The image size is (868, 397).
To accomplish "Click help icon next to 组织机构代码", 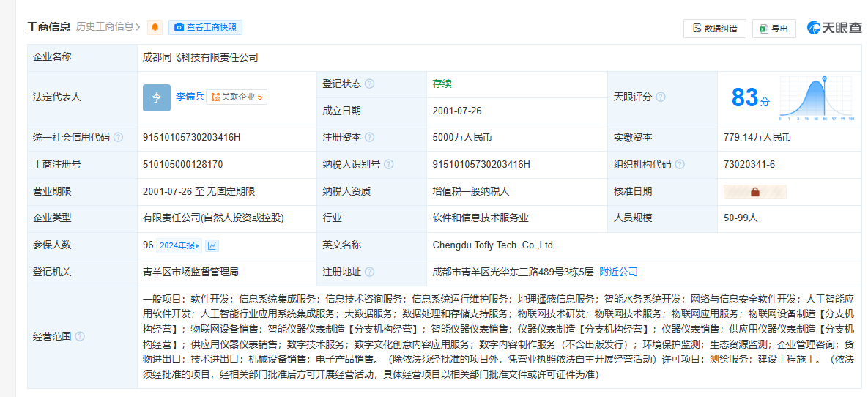I will (x=680, y=165).
